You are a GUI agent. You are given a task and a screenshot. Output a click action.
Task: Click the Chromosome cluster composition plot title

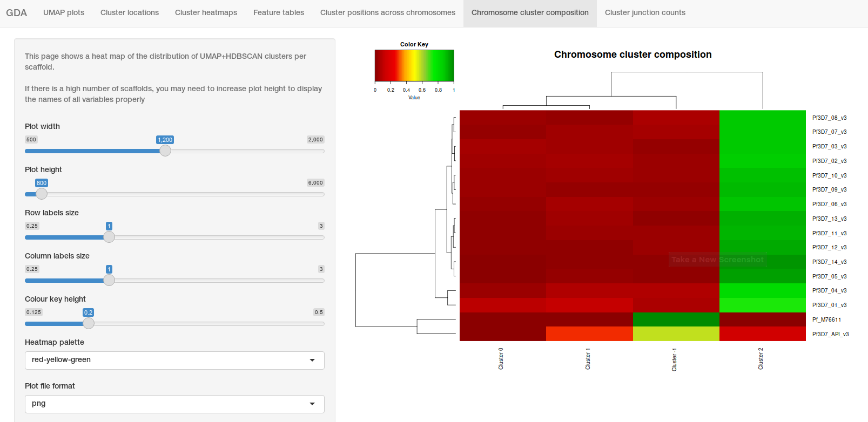(633, 55)
